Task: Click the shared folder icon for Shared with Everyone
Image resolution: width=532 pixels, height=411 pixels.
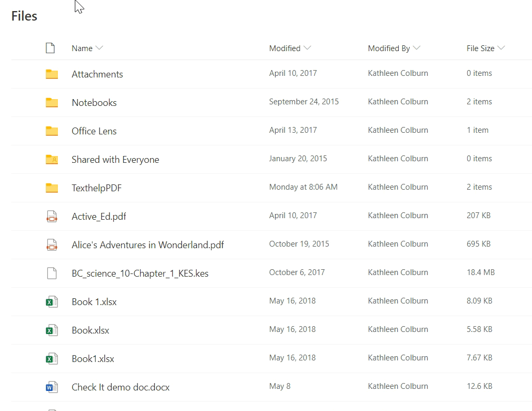Action: pos(51,159)
